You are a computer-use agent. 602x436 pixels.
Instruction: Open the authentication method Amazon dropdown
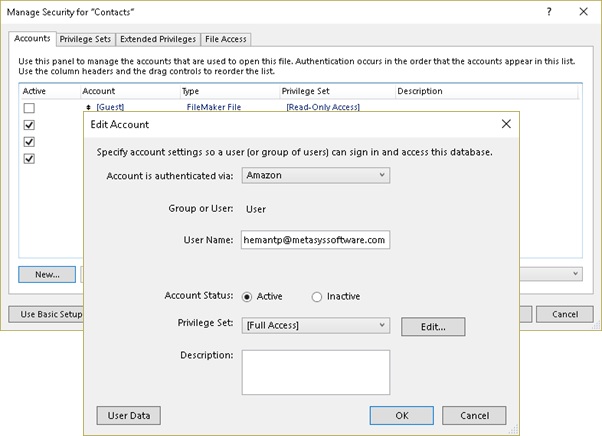[x=315, y=175]
